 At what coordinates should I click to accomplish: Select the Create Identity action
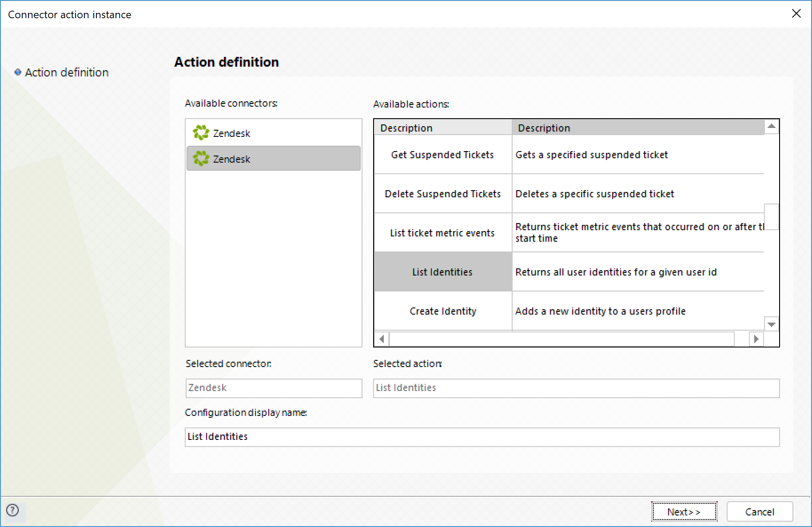pos(442,311)
